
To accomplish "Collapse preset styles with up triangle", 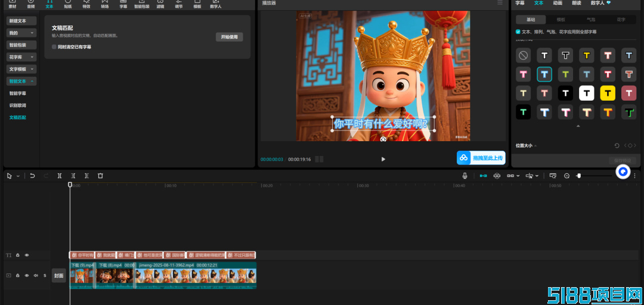I will 578,126.
